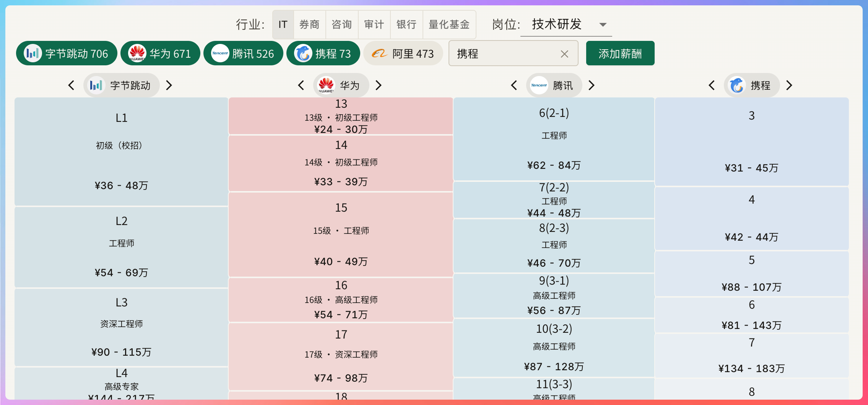The width and height of the screenshot is (868, 405).
Task: Go to previous company before 字节跳动 column
Action: tap(71, 85)
